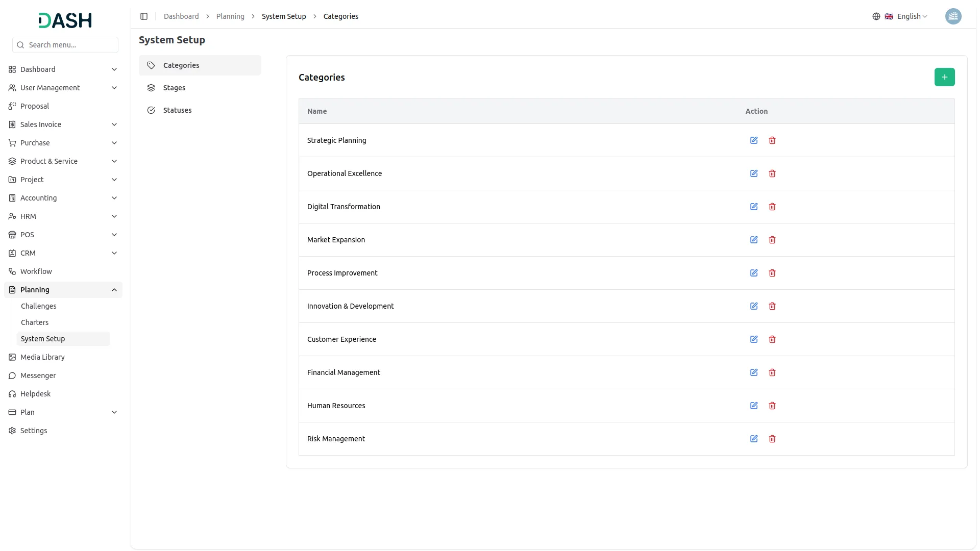Edit the Digital Transformation category
The image size is (980, 551).
click(x=754, y=207)
